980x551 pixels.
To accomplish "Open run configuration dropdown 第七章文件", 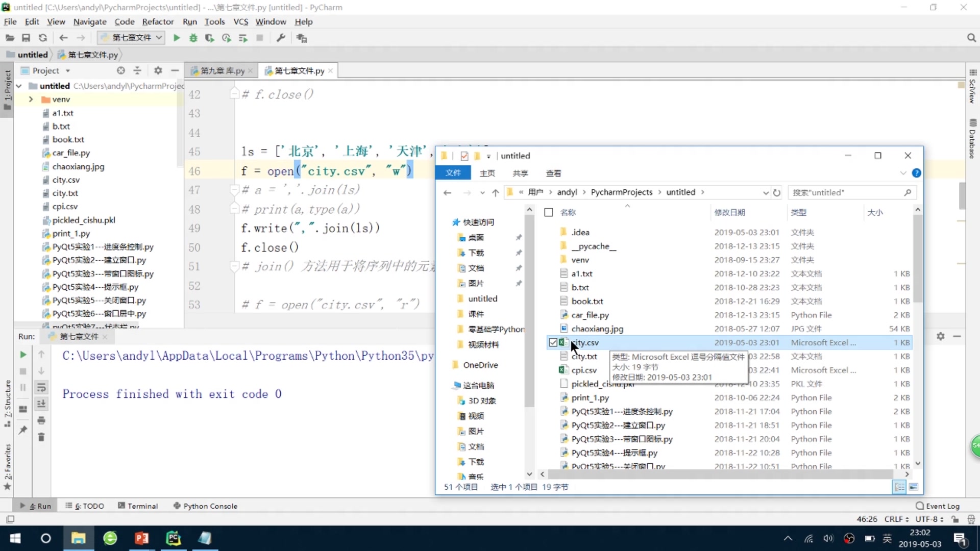I will [131, 38].
